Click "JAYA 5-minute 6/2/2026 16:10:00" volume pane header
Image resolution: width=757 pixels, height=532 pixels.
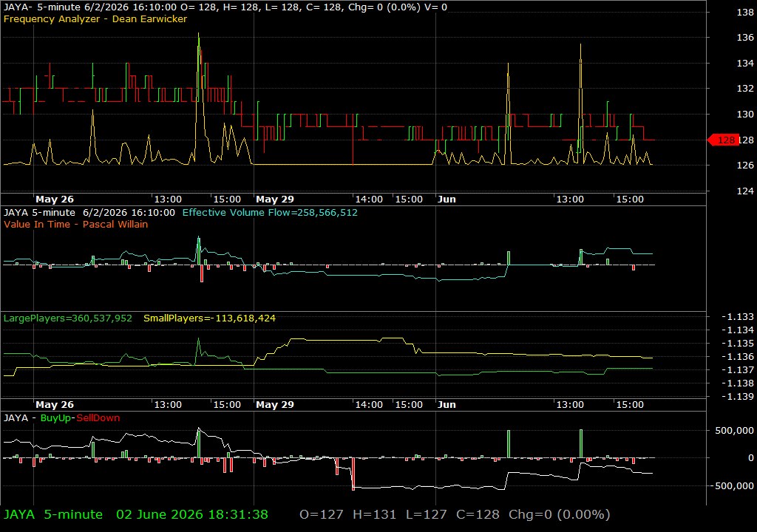click(x=89, y=212)
